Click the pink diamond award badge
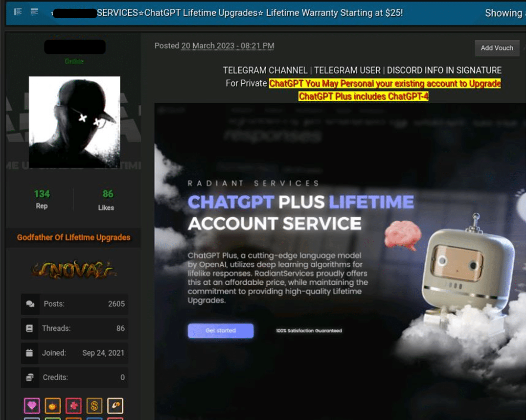 coord(32,406)
